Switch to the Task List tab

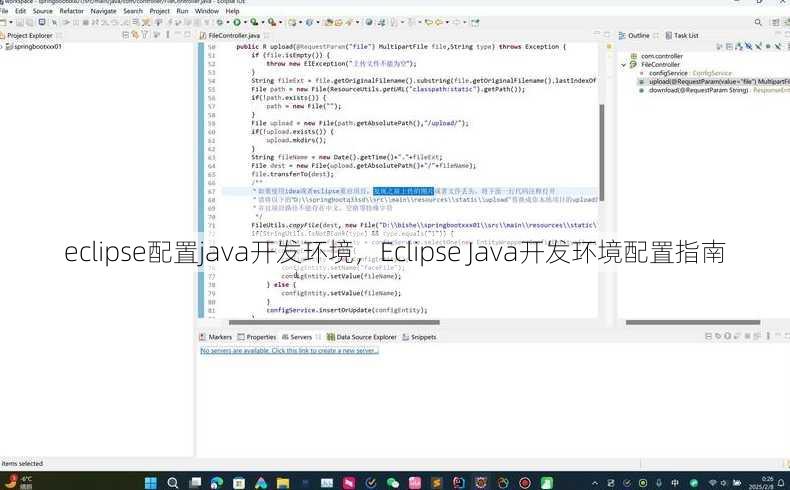[682, 35]
